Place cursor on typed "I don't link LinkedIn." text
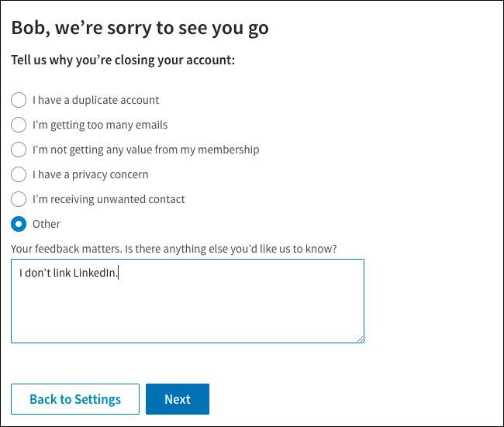The width and height of the screenshot is (504, 427). point(68,273)
